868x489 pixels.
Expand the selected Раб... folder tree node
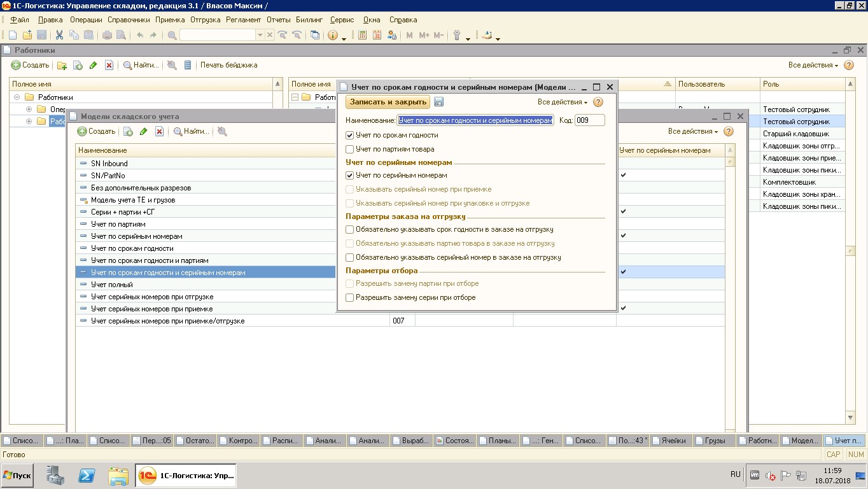pyautogui.click(x=29, y=122)
